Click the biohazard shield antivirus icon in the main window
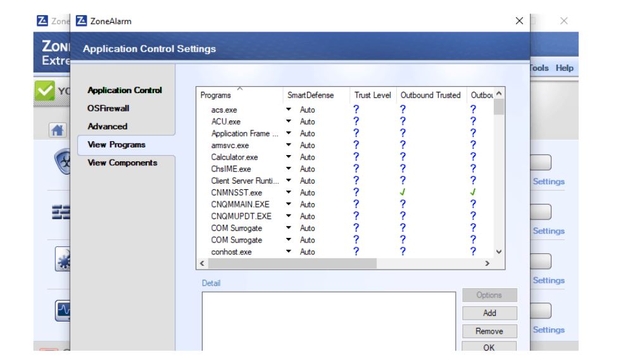The image size is (623, 364). 63,161
